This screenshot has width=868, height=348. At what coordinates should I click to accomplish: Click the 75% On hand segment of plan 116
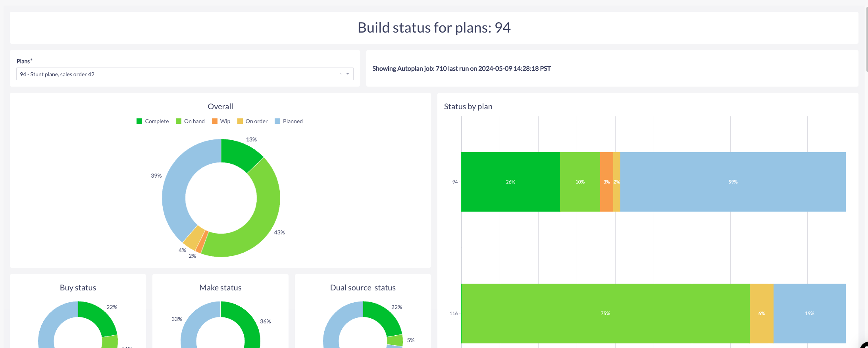click(x=605, y=313)
